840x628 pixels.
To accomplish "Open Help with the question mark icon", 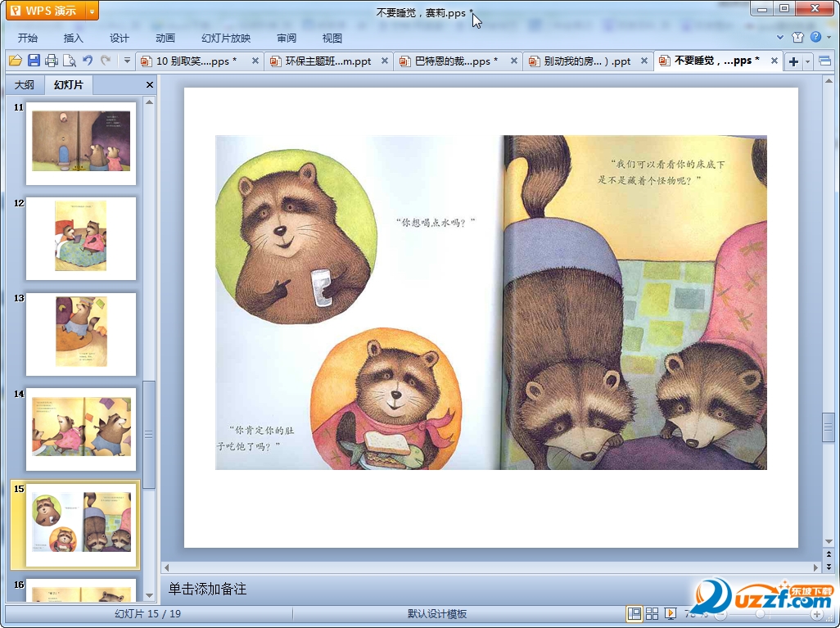I will point(815,37).
